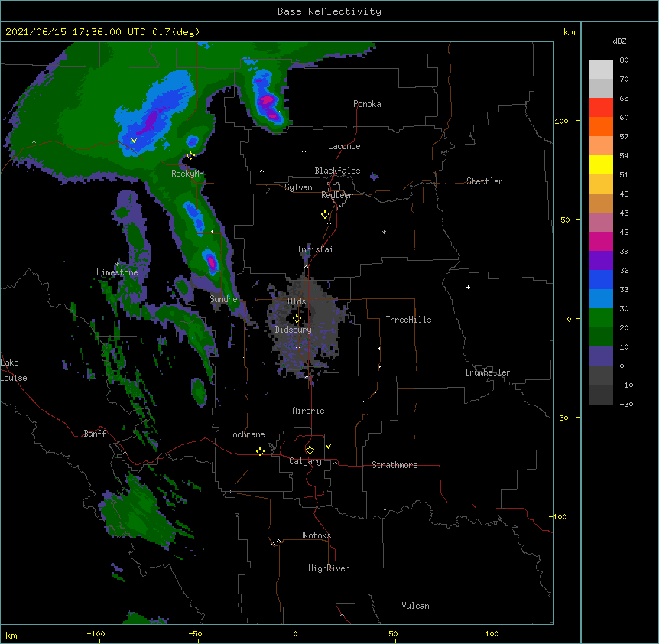659x644 pixels.
Task: Click the RockyMH town label
Action: (x=187, y=174)
